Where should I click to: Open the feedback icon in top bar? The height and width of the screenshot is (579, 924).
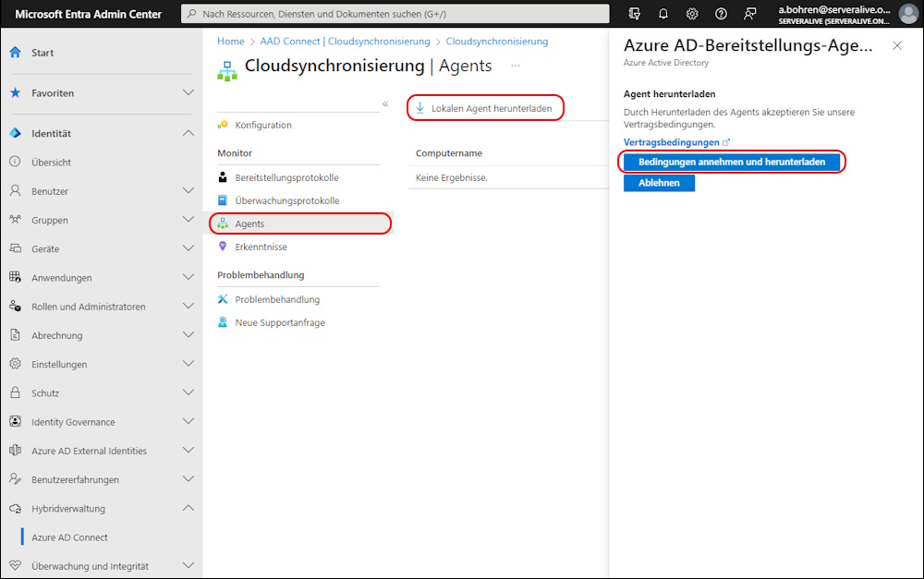749,14
